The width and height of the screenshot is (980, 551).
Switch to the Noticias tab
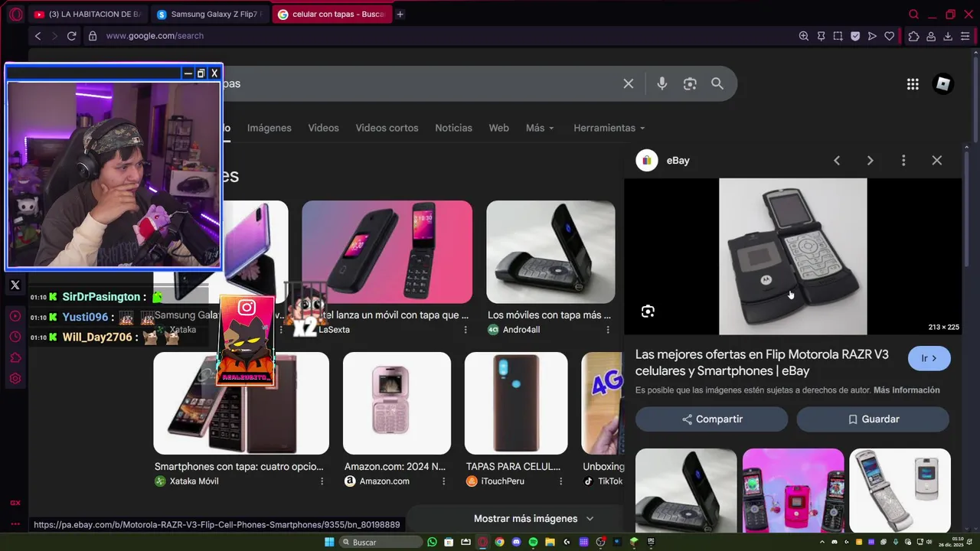[453, 128]
